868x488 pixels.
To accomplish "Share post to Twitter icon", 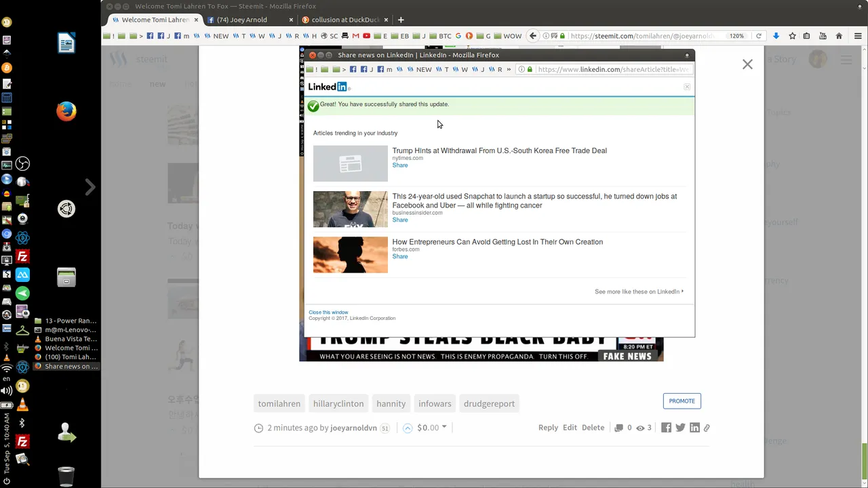I will [x=680, y=428].
